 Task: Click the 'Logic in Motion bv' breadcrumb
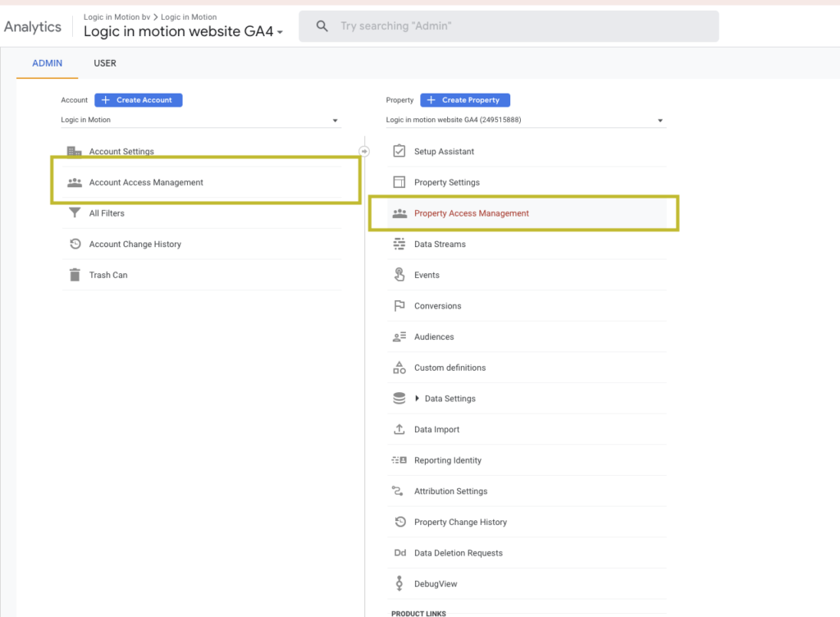tap(116, 17)
